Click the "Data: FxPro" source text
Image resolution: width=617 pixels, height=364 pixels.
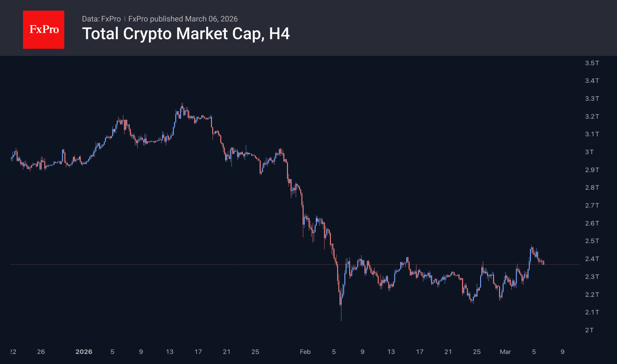(101, 19)
